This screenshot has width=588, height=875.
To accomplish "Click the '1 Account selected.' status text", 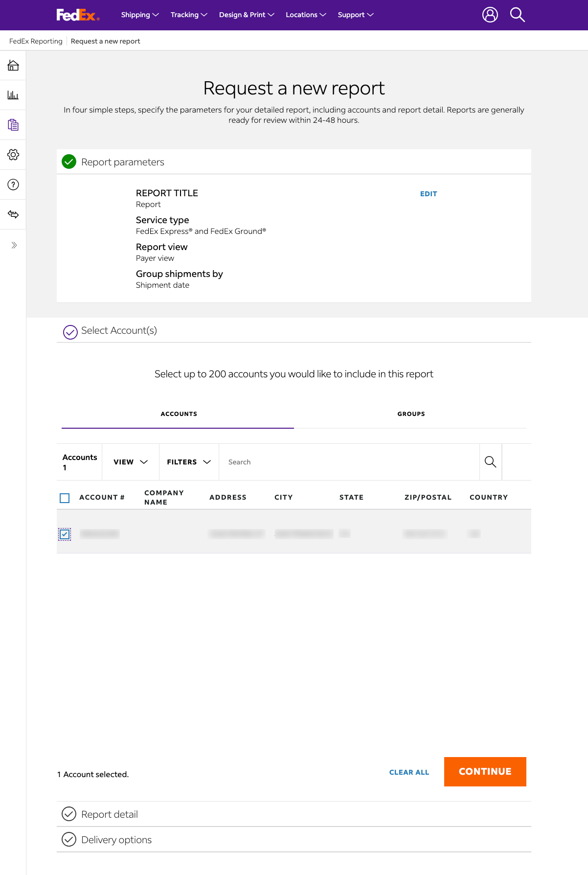I will click(x=93, y=774).
